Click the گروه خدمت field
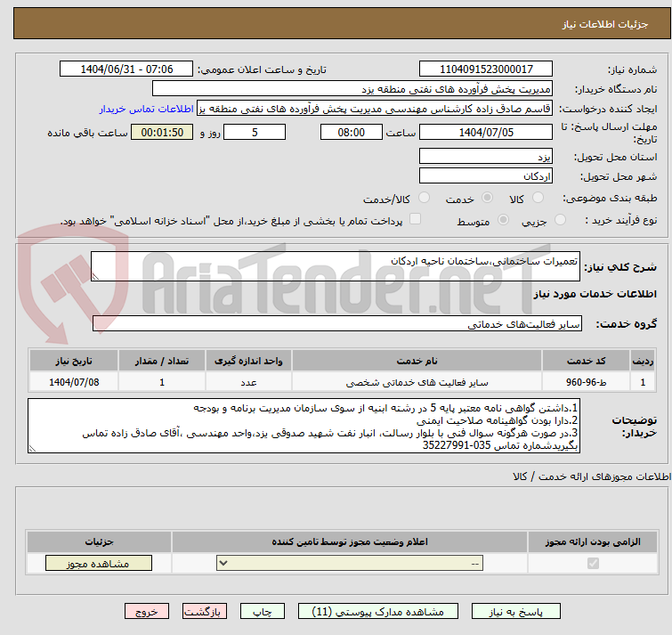This screenshot has height=635, width=672. click(x=337, y=323)
